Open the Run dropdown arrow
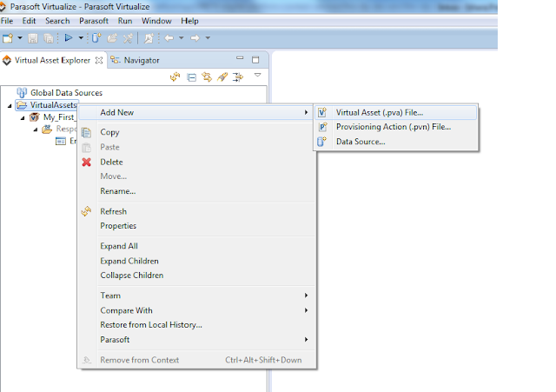The height and width of the screenshot is (392, 556). click(x=81, y=37)
